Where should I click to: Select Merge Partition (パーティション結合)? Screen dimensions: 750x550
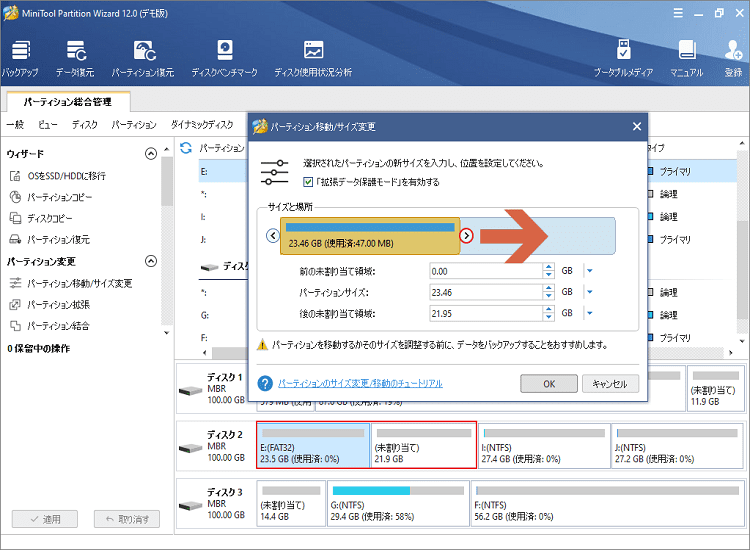click(x=50, y=326)
